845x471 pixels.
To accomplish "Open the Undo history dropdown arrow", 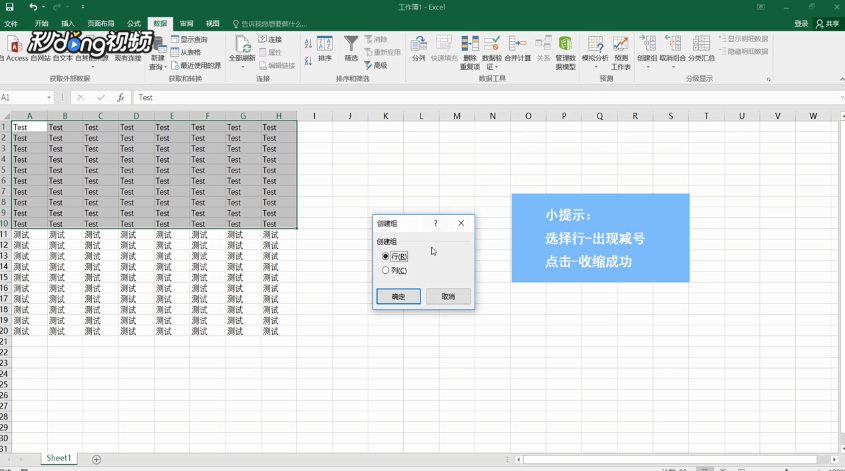I will pyautogui.click(x=44, y=7).
